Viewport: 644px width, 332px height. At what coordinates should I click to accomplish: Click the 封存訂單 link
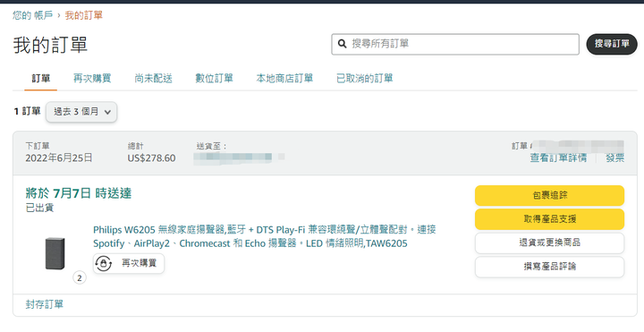click(45, 304)
